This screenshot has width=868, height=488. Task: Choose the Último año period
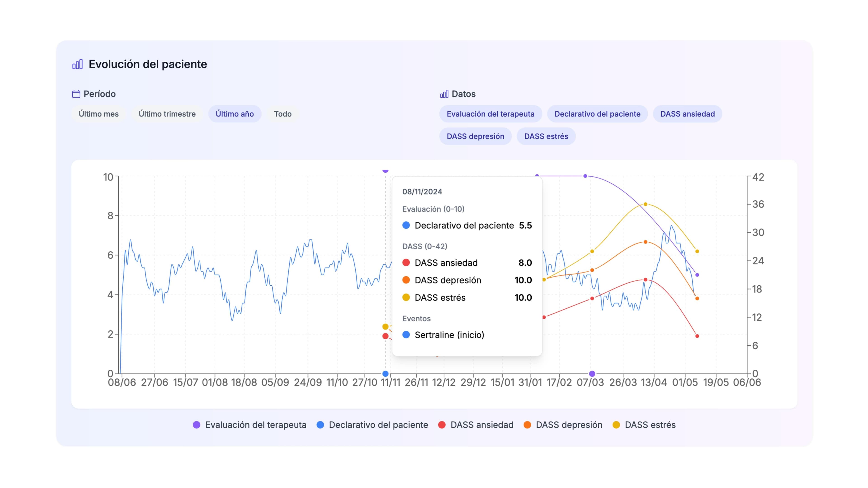[x=235, y=114]
